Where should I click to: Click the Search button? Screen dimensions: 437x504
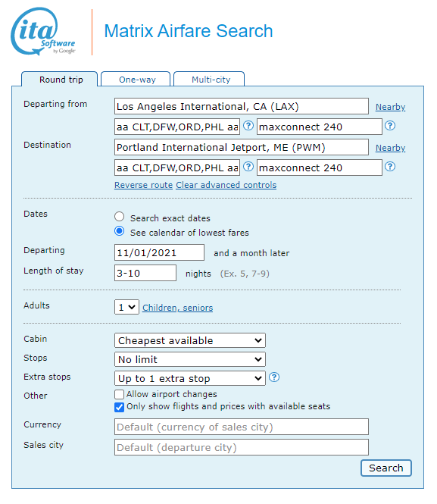386,468
